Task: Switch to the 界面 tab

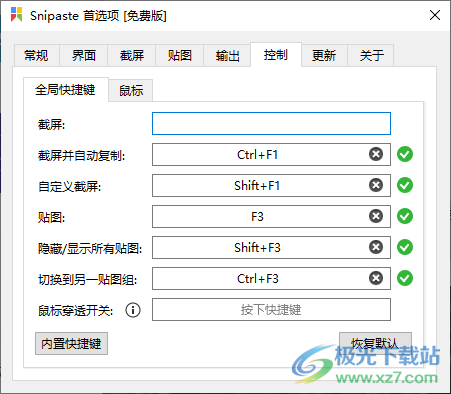Action: tap(84, 55)
